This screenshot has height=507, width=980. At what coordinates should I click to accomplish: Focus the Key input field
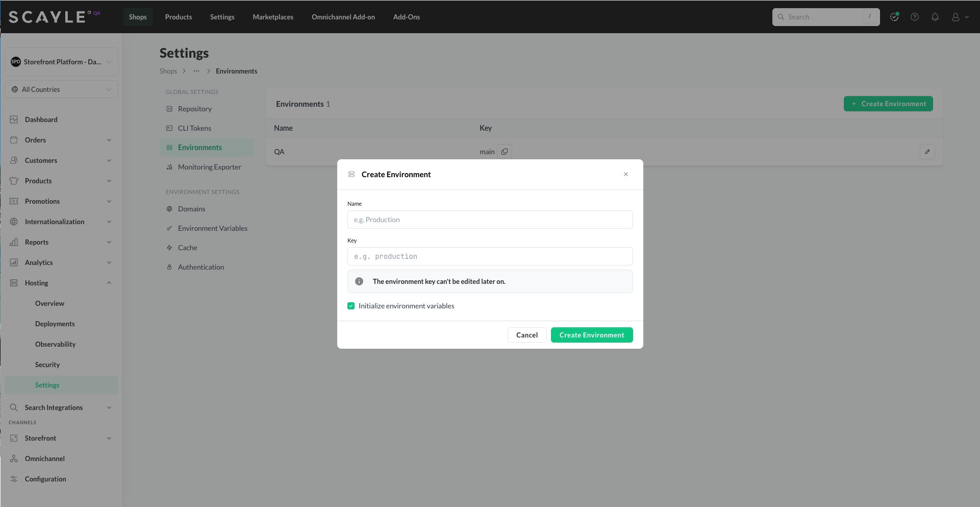click(490, 256)
